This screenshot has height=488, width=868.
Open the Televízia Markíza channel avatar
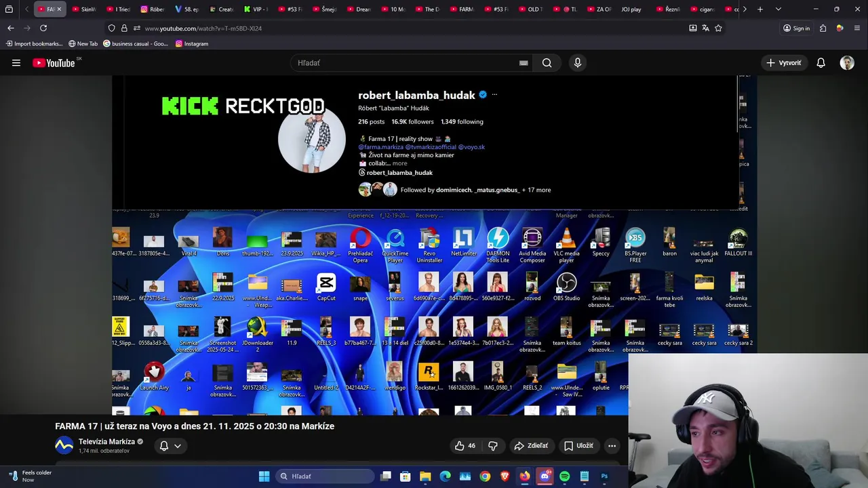[x=64, y=445]
